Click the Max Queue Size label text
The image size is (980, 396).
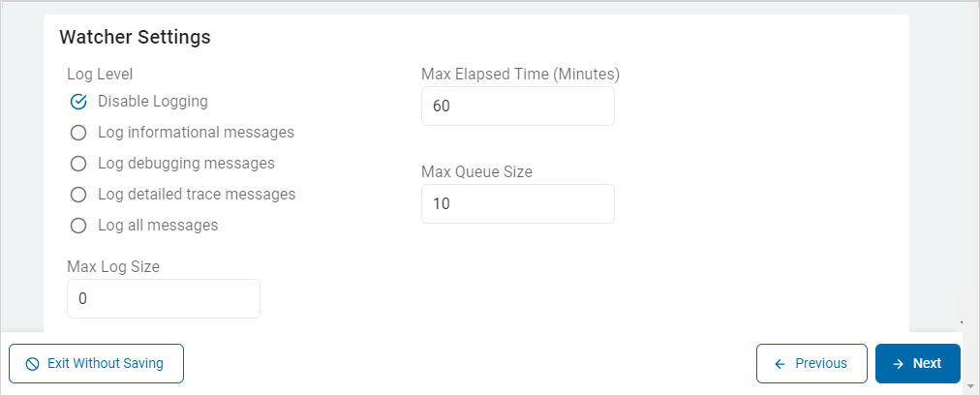pos(476,171)
